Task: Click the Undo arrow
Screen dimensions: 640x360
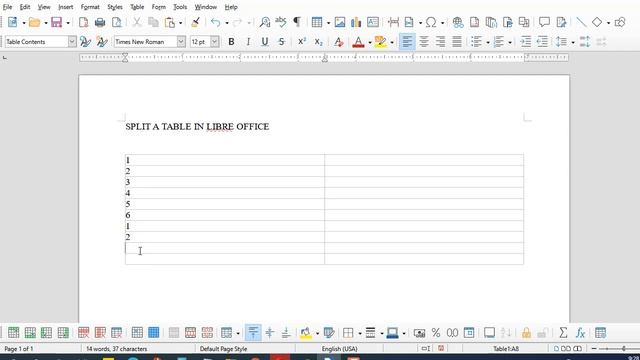Action: click(x=216, y=22)
